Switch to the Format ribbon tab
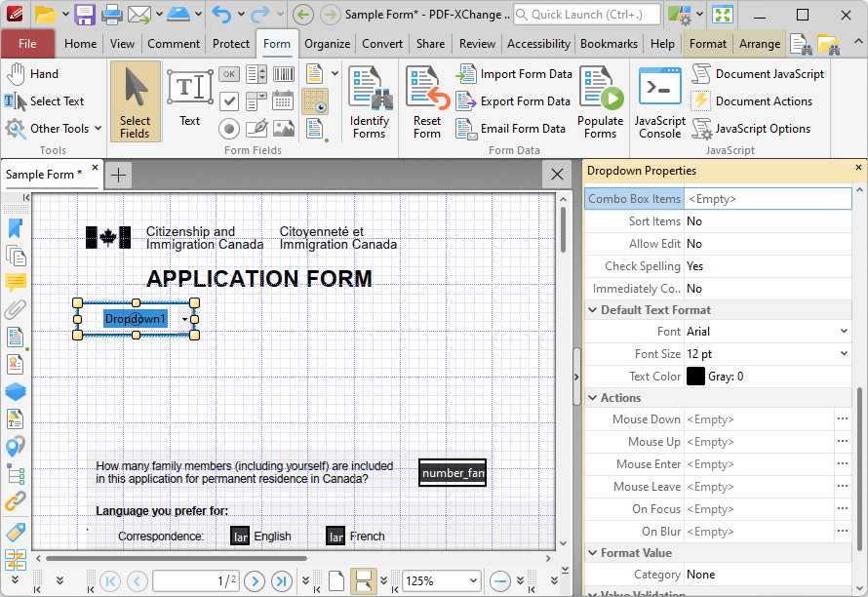Screen dimensions: 868x597 (707, 44)
